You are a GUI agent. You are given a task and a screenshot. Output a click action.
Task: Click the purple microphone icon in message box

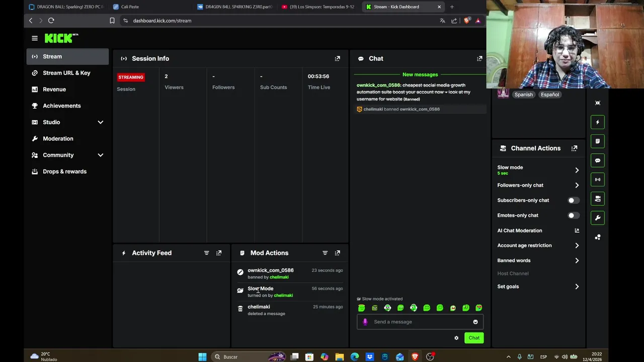[x=365, y=322]
